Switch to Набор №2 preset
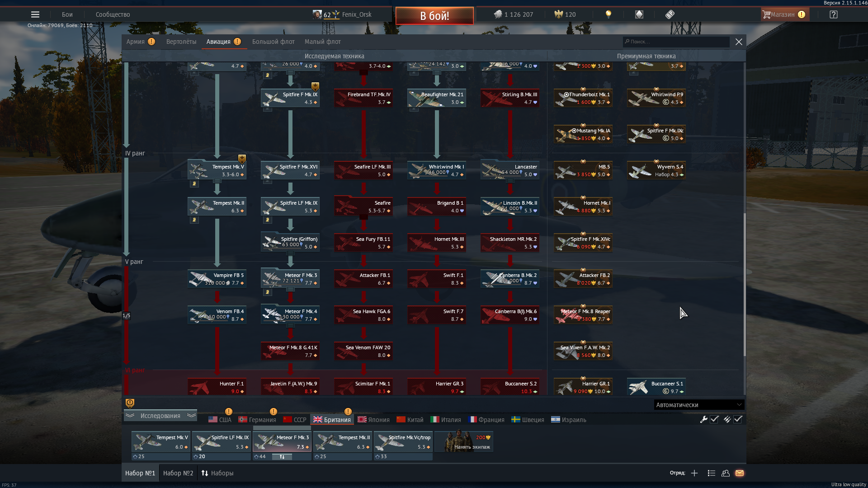 point(178,473)
